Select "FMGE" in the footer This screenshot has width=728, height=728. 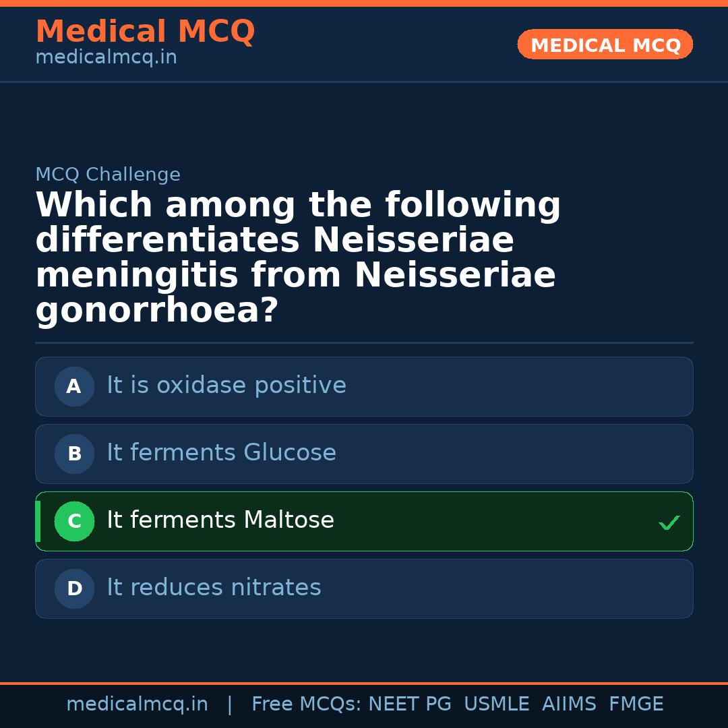tap(636, 704)
